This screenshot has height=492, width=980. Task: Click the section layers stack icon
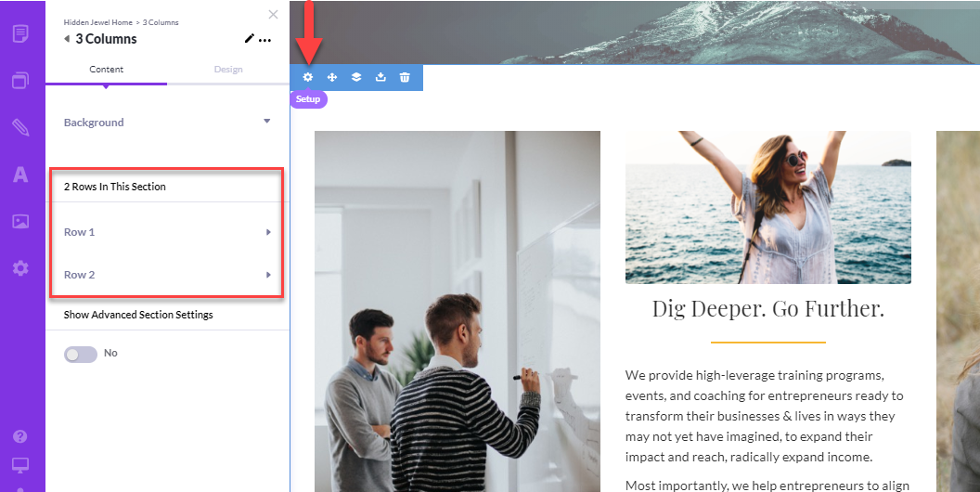pos(356,77)
